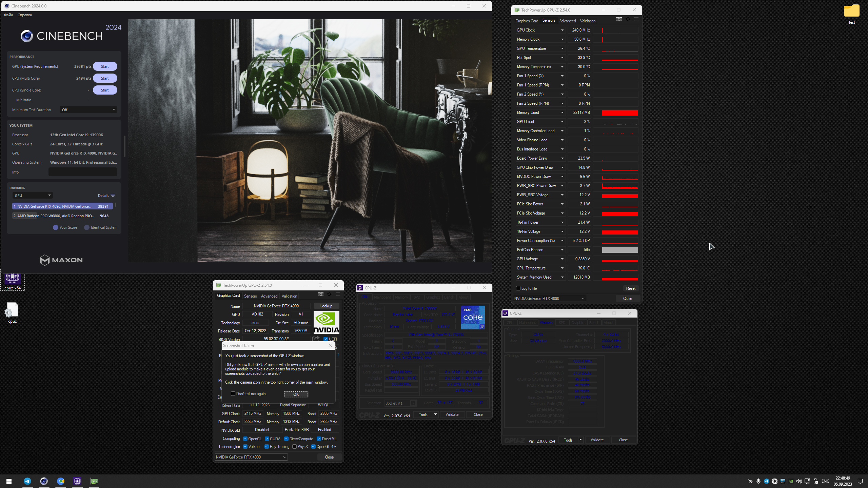Click the NVIDIA logo in GPU-Z
This screenshot has width=868, height=488.
pyautogui.click(x=326, y=323)
